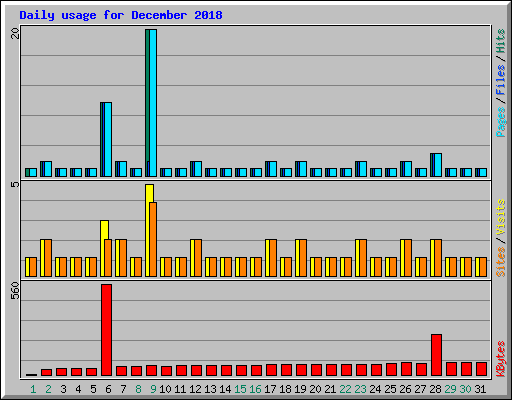Click the day label '13'
This screenshot has height=400, width=512.
[210, 389]
